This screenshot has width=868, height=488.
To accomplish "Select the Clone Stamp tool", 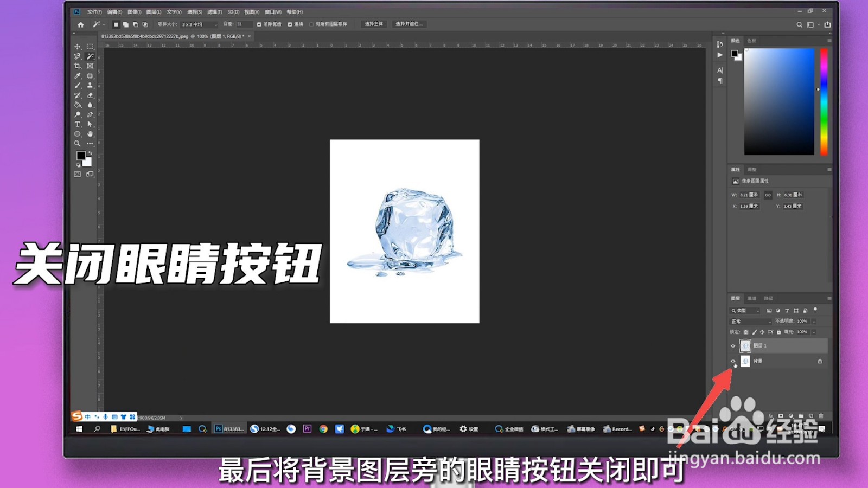I will [89, 86].
